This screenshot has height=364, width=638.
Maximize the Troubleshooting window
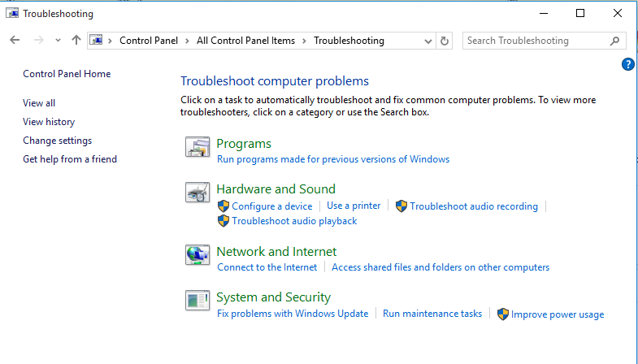(x=580, y=14)
